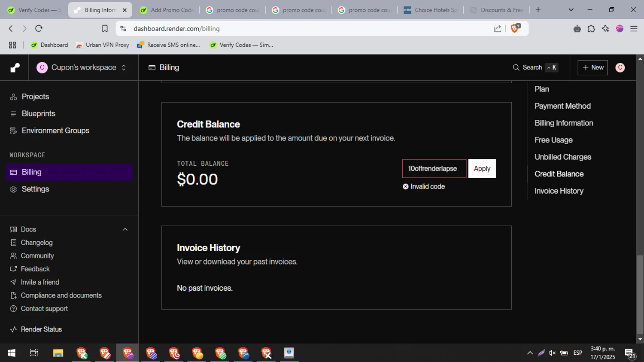Open Render Status page
644x362 pixels.
pos(41,329)
